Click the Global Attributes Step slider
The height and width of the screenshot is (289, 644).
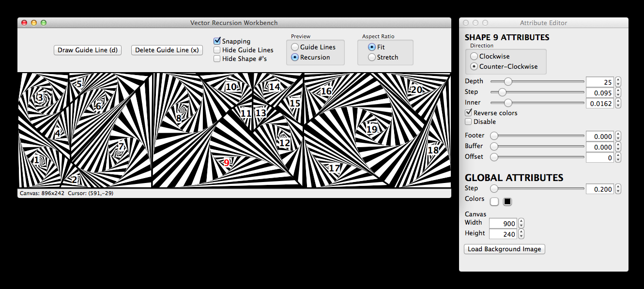[494, 189]
